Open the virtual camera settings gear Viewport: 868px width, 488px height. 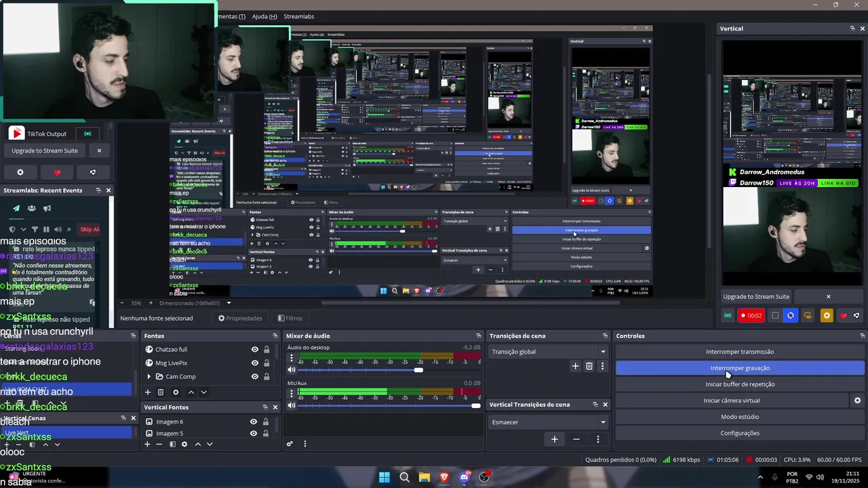tap(857, 401)
